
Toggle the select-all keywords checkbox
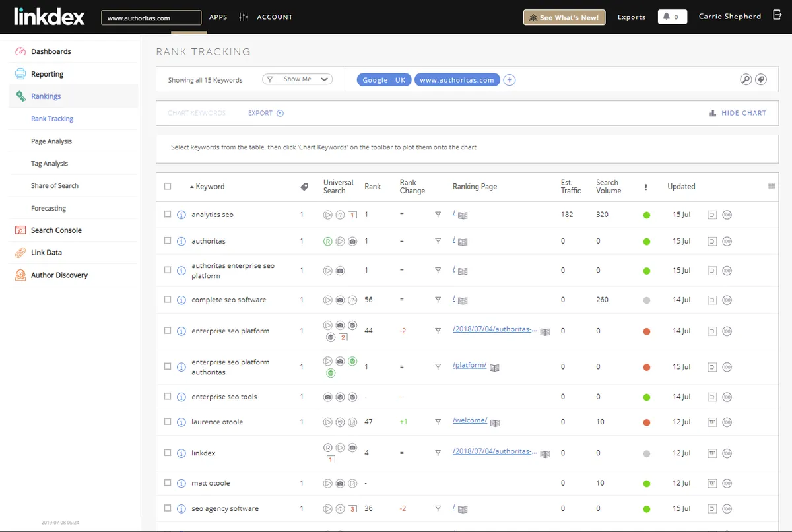tap(168, 187)
